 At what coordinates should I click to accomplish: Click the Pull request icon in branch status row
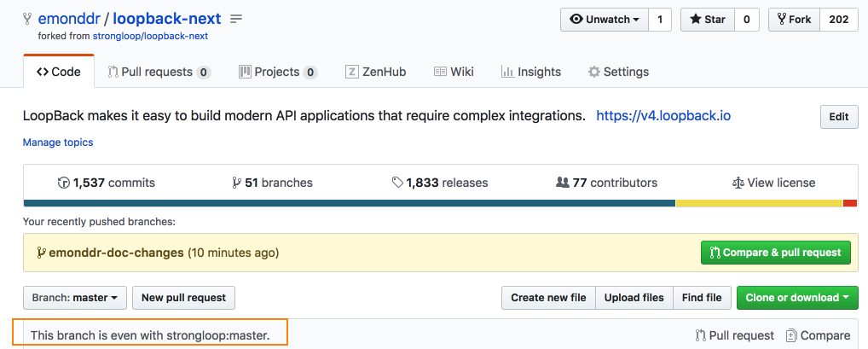click(701, 335)
